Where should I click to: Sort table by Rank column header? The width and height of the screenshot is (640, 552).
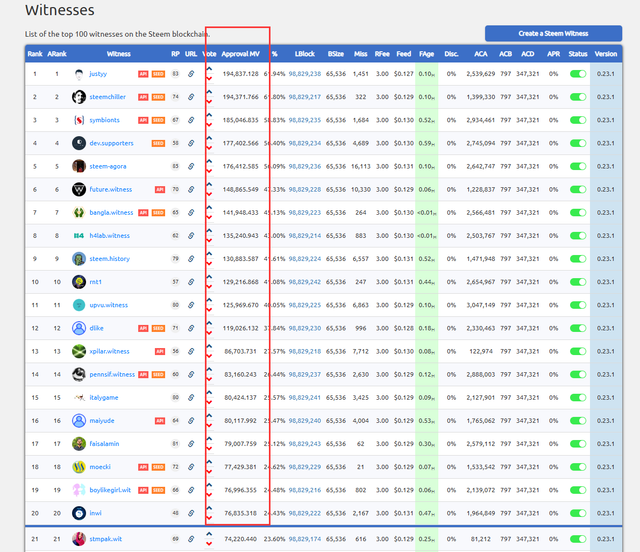[35, 54]
